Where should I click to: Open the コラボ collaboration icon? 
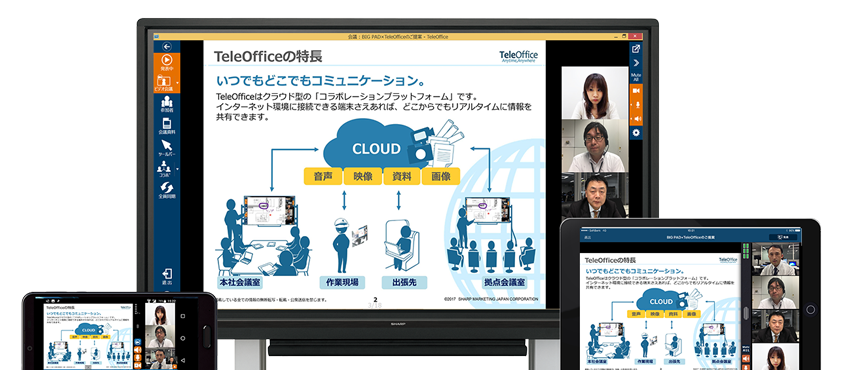164,170
